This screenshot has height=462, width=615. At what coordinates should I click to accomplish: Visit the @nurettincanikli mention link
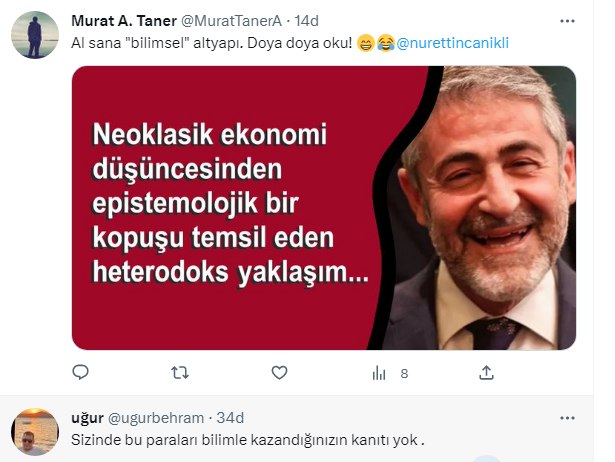(x=453, y=43)
